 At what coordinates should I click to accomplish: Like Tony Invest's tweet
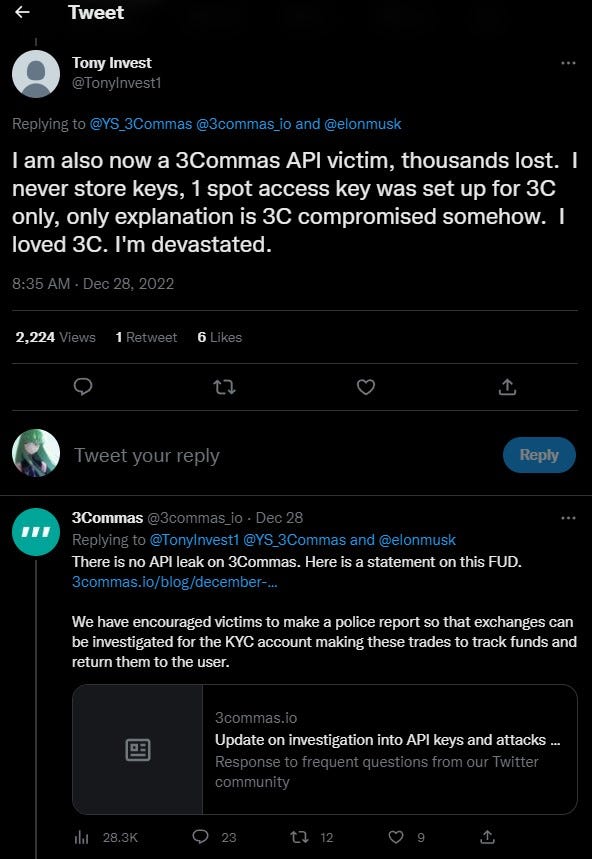pyautogui.click(x=366, y=387)
